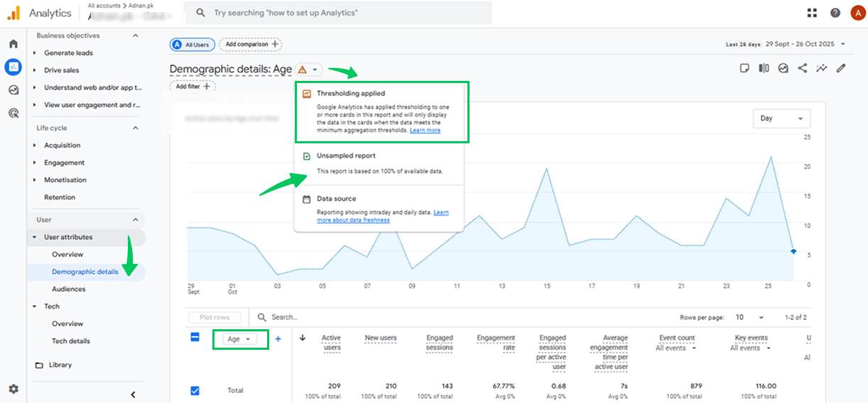Viewport: 868px width, 403px height.
Task: Open Admin settings gear icon
Action: pos(13,389)
